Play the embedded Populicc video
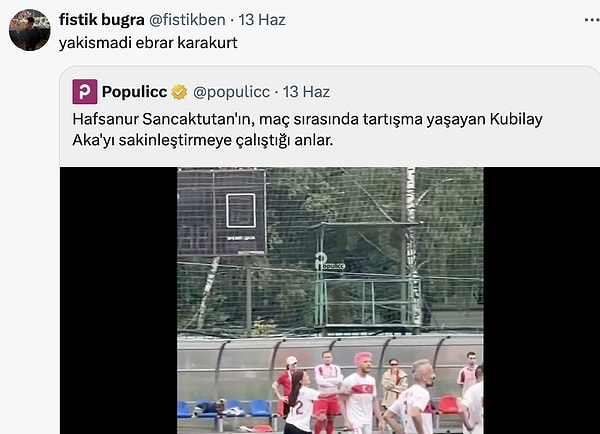600x434 pixels. point(330,300)
